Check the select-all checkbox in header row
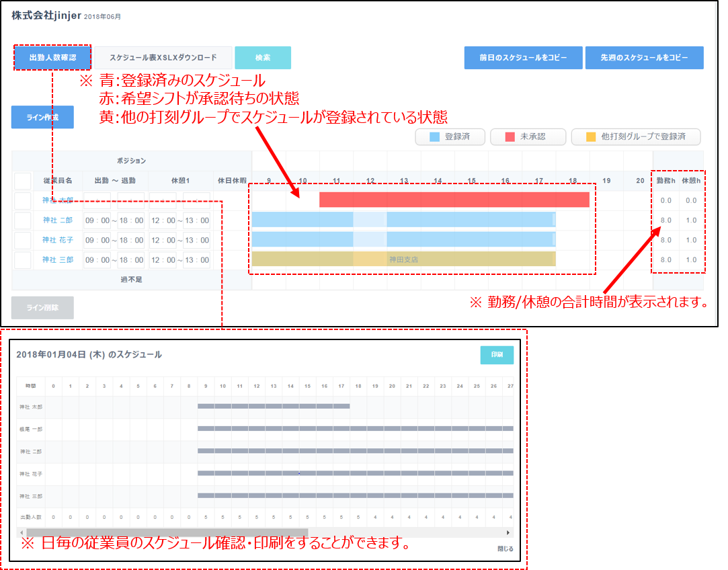Viewport: 728px width, 570px height. pyautogui.click(x=23, y=181)
